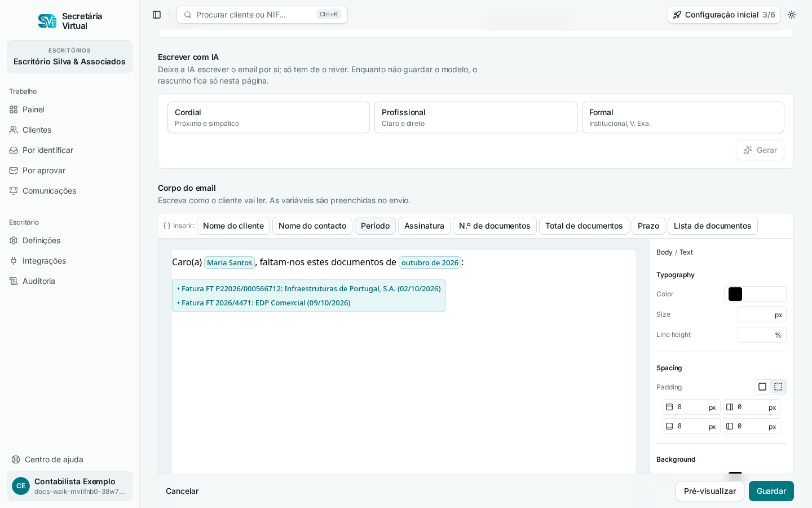
Task: Select padding all-sides mode icon
Action: (762, 387)
